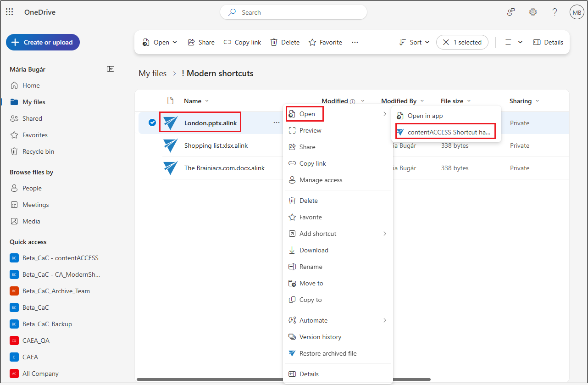
Task: Expand the Sort dropdown
Action: point(414,42)
